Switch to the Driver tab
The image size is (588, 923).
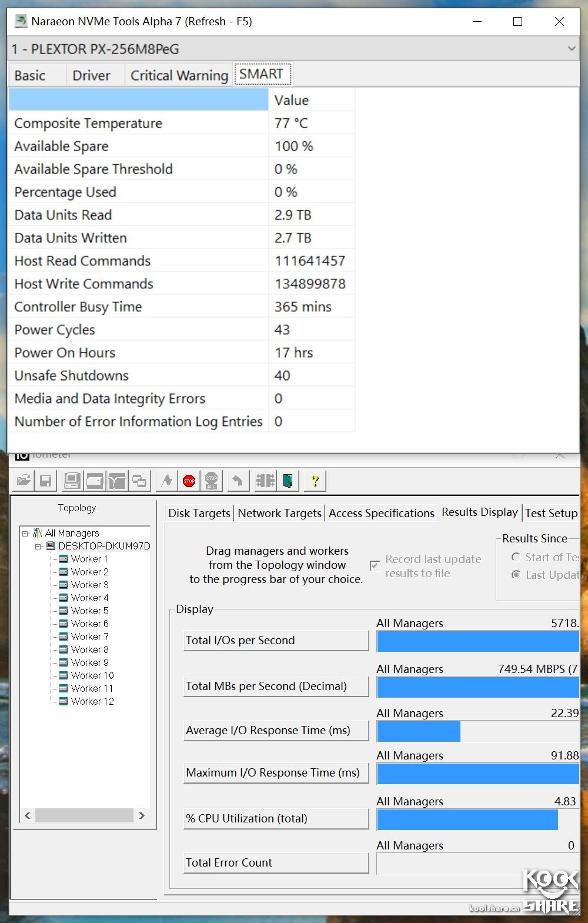pos(91,75)
